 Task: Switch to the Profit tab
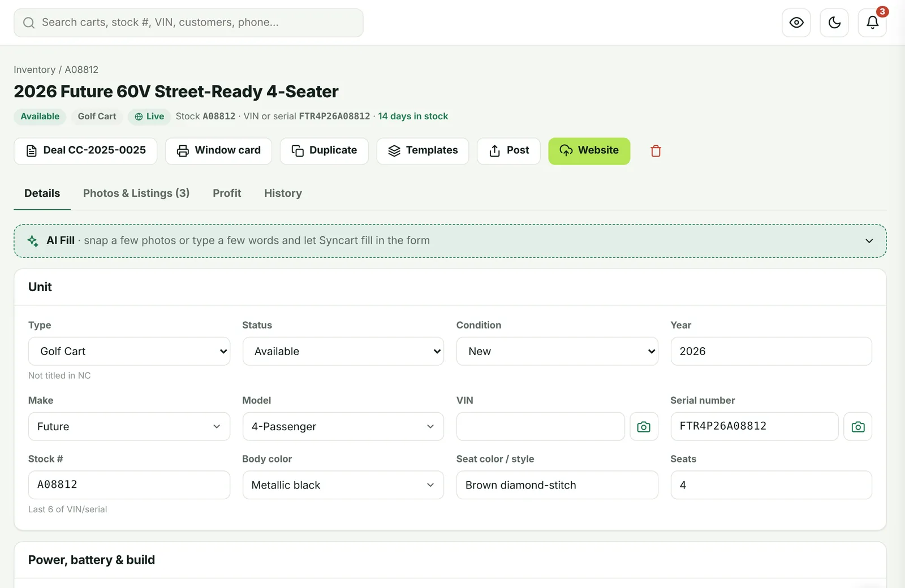tap(227, 193)
